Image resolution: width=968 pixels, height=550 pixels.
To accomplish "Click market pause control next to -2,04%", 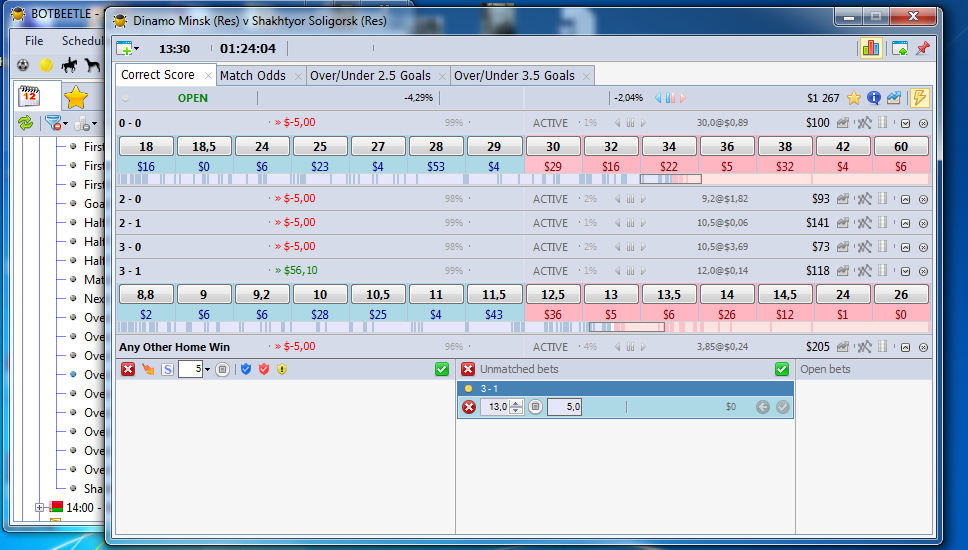I will tap(670, 98).
